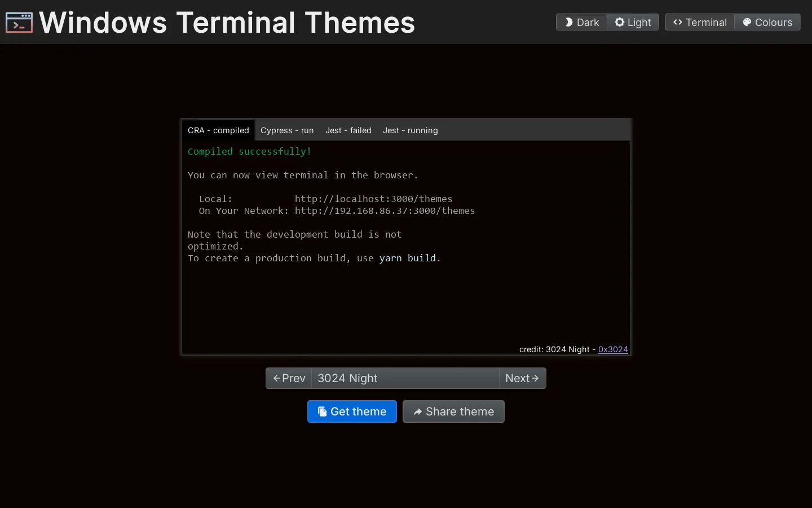Open the CRA - compiled tab

click(218, 130)
